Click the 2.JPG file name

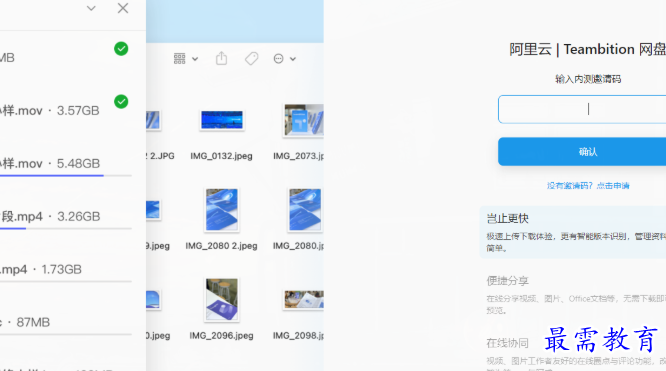tap(160, 156)
